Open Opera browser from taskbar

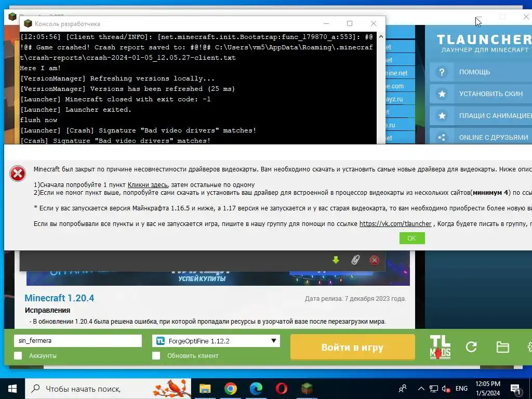click(x=282, y=389)
